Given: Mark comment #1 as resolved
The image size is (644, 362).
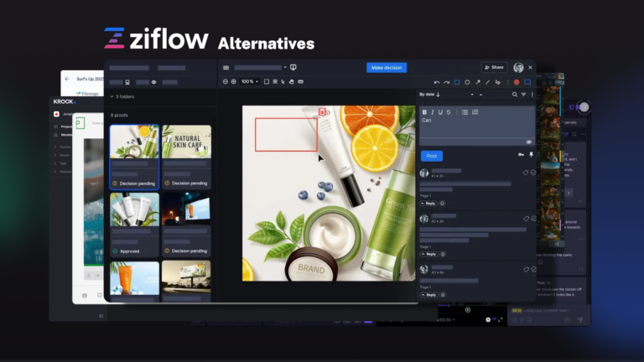Looking at the screenshot, I should click(x=533, y=173).
